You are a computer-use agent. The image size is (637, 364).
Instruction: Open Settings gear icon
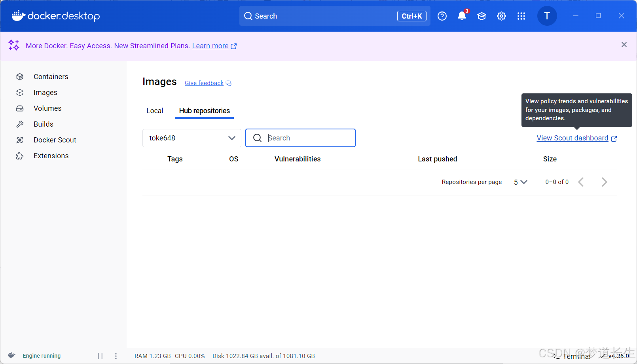click(x=501, y=16)
